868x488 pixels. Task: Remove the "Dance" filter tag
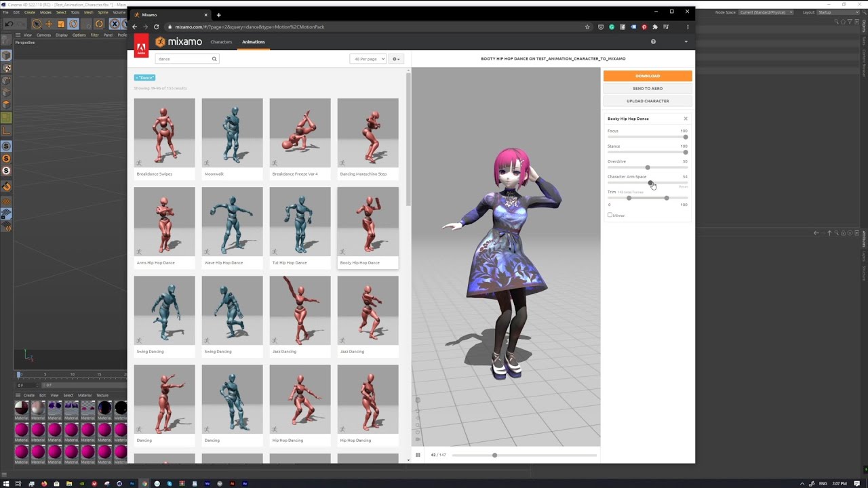coord(144,78)
